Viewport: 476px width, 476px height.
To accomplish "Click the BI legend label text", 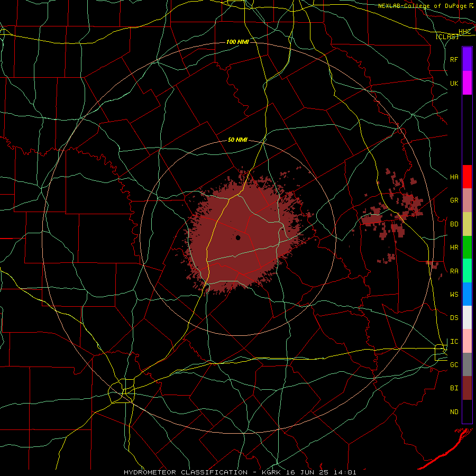I will [454, 388].
